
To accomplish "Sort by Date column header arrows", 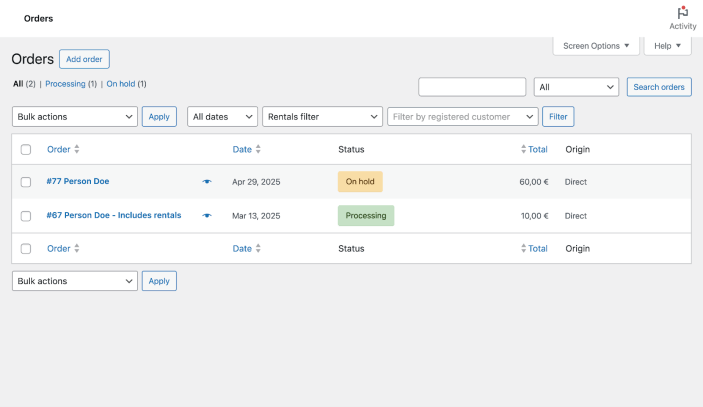I will tap(258, 149).
